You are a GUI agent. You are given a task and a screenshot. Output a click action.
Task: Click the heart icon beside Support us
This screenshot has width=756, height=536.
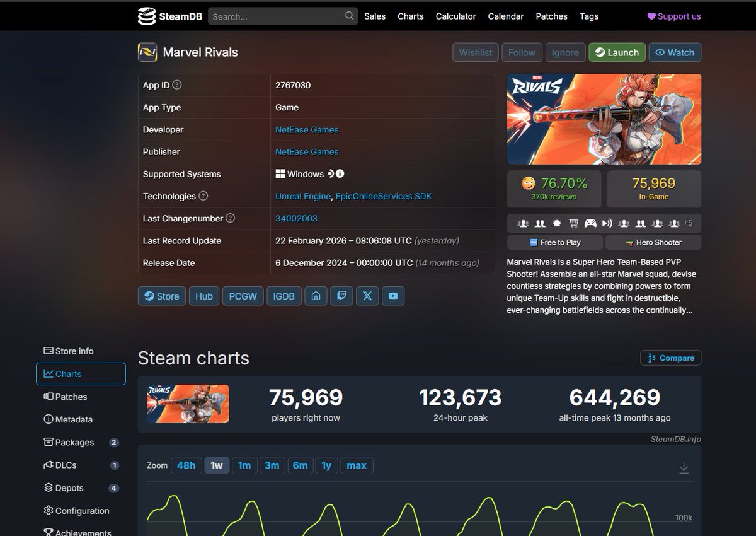651,16
